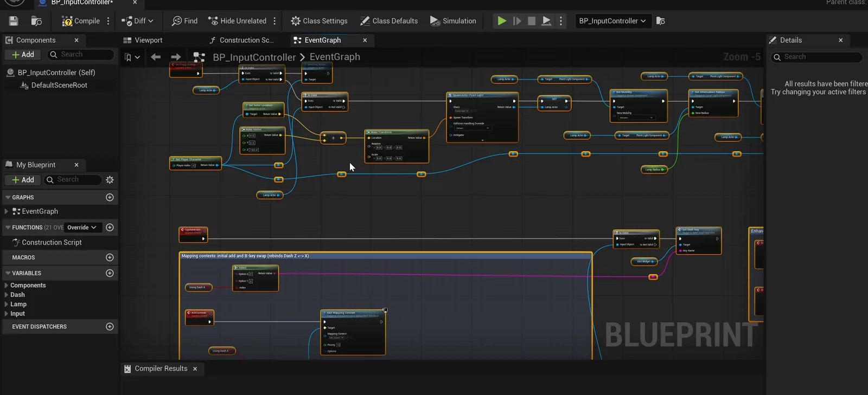This screenshot has width=868, height=395.
Task: Compile the blueprint
Action: (81, 21)
